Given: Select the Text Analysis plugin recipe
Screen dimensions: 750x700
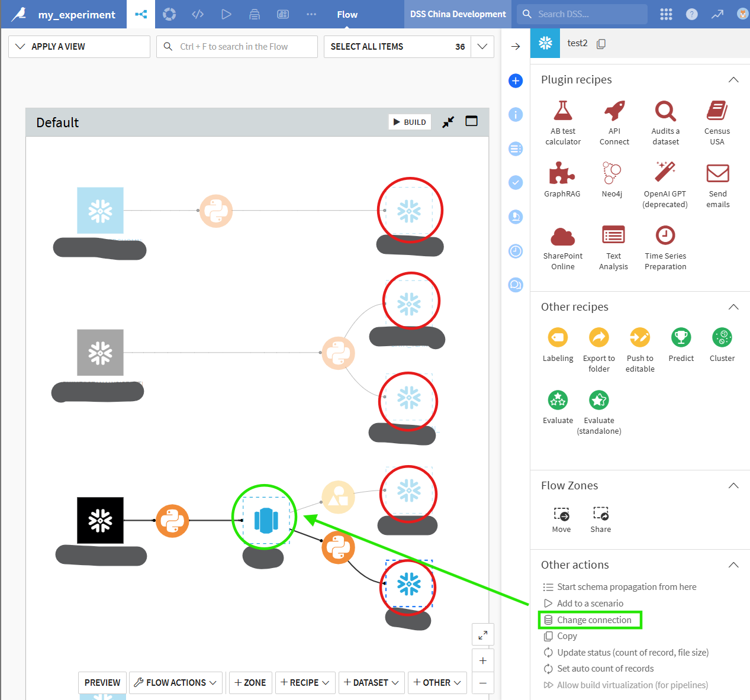Looking at the screenshot, I should [613, 248].
